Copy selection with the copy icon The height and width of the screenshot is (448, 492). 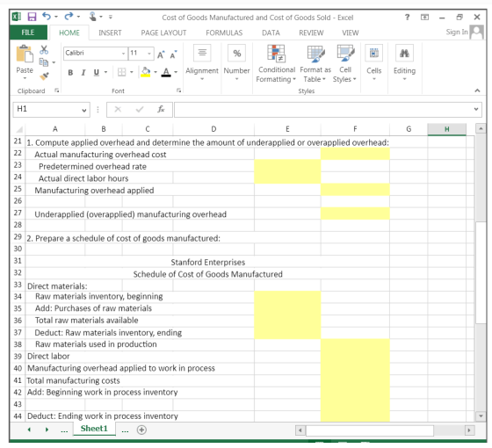pyautogui.click(x=44, y=62)
